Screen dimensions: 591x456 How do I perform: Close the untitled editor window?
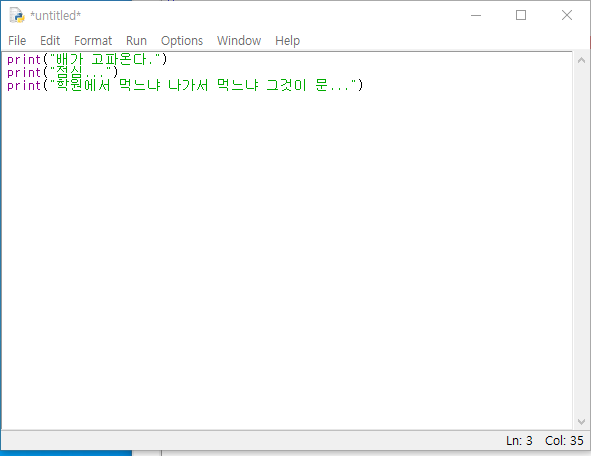click(x=567, y=15)
